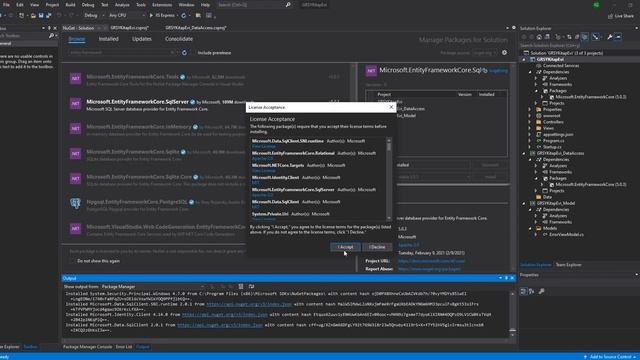Open the Project URL link in details pane
The image size is (640, 360).
pos(431,261)
